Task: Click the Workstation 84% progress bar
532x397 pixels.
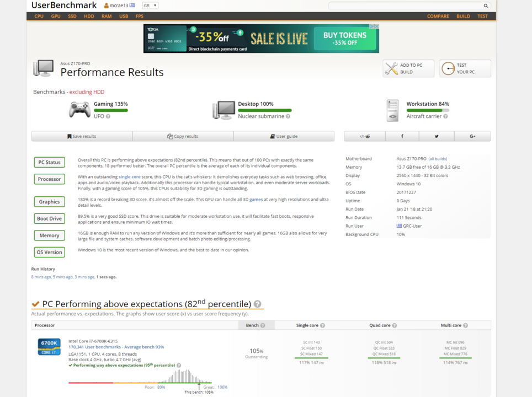Action: [x=428, y=110]
